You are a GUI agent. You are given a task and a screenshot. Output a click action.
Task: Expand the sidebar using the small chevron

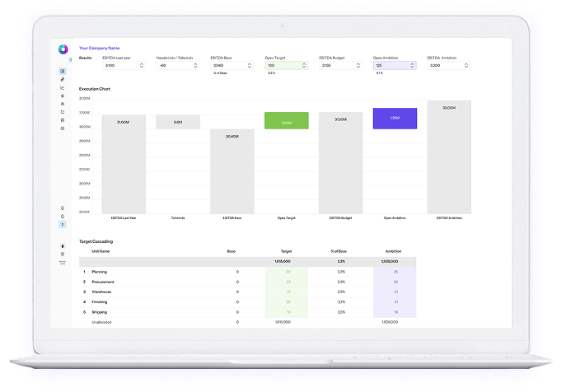click(x=69, y=59)
